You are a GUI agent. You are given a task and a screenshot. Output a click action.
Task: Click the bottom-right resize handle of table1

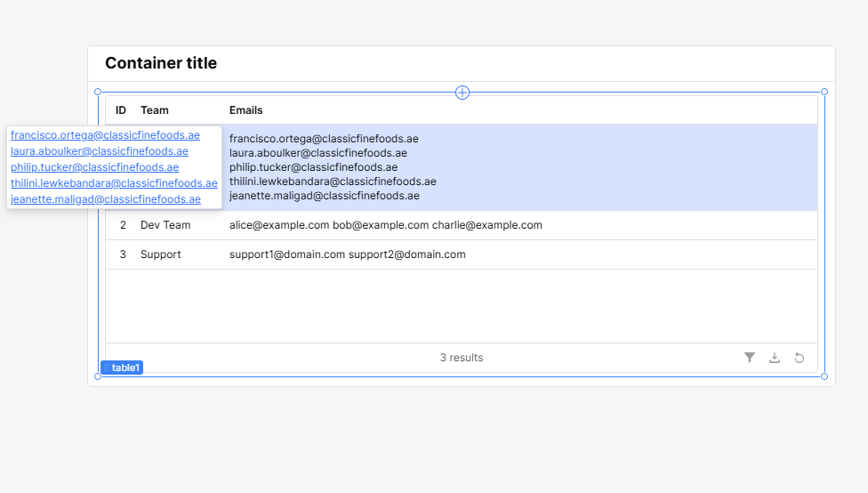(824, 376)
